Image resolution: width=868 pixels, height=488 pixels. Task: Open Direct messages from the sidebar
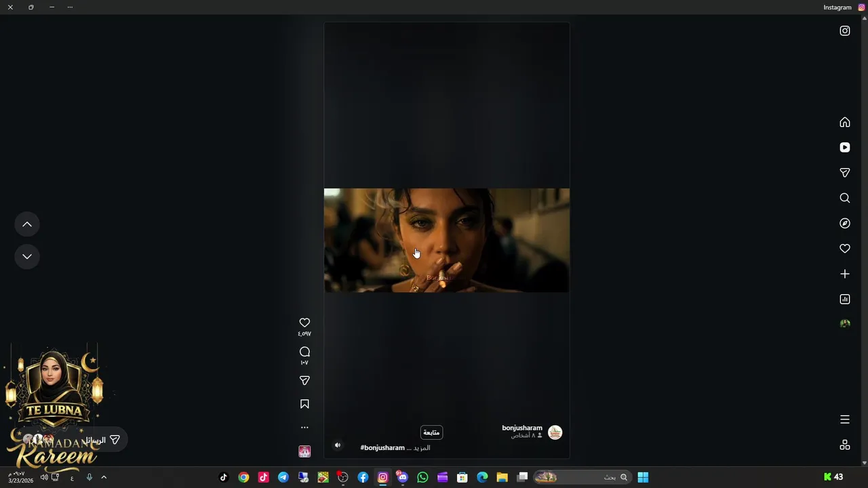click(845, 173)
